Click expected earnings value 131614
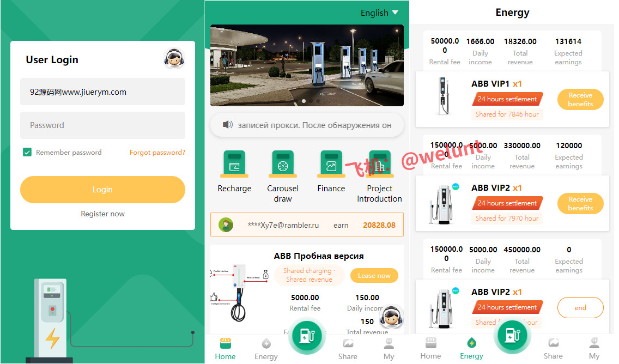619x364 pixels. (568, 41)
